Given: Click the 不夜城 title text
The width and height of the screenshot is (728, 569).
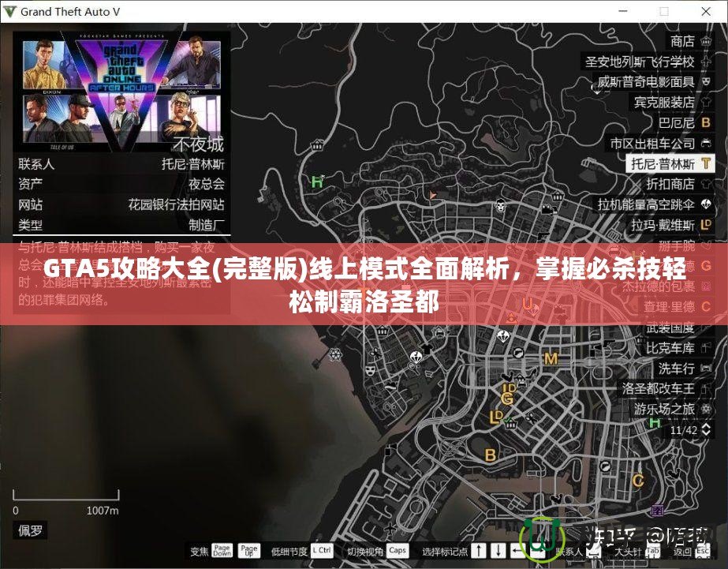Looking at the screenshot, I should click(198, 144).
